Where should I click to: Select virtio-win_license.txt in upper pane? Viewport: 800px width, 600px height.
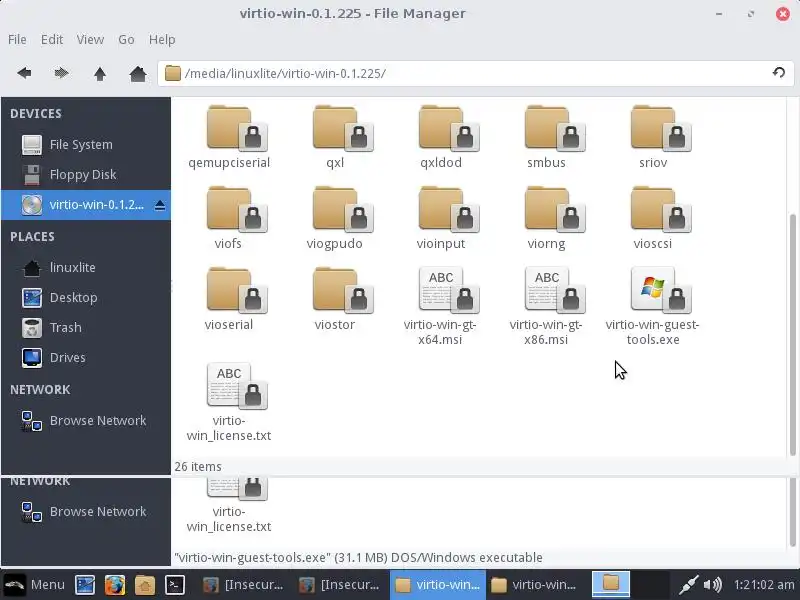coord(229,402)
